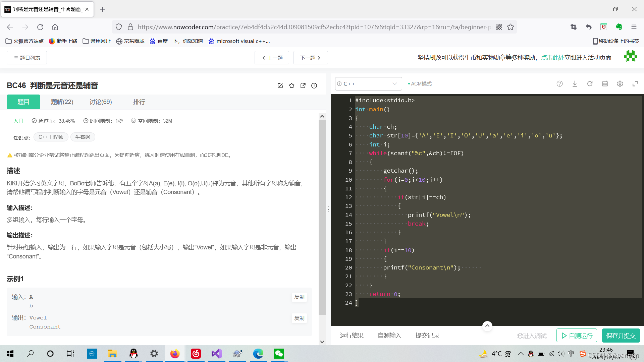The height and width of the screenshot is (362, 644).
Task: Click the 进入调试 button
Action: 532,336
